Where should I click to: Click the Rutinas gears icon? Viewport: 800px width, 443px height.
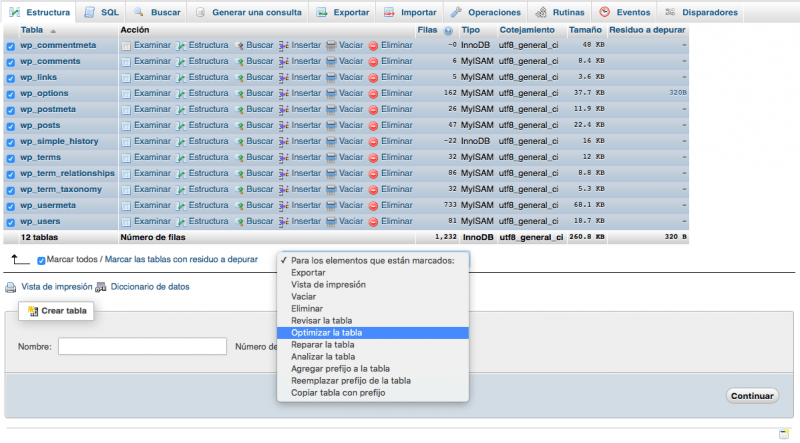coord(541,12)
